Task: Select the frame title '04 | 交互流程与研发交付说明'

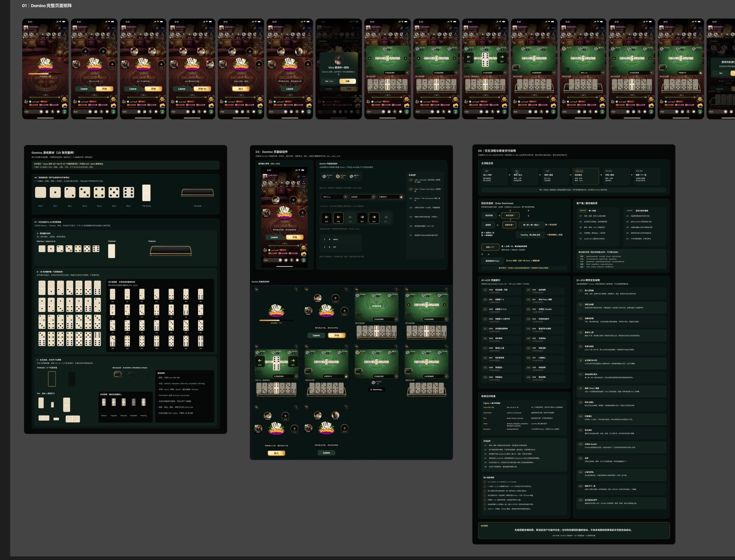Action: coord(497,151)
